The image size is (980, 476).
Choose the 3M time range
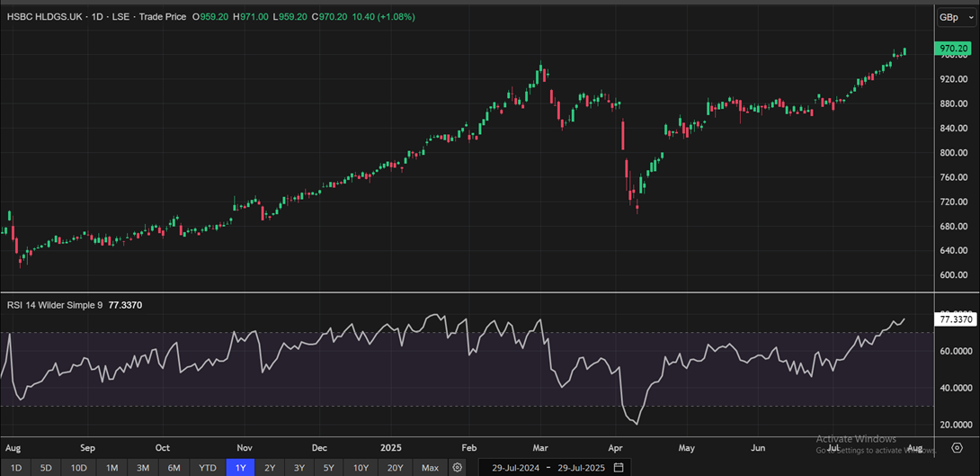tap(143, 468)
